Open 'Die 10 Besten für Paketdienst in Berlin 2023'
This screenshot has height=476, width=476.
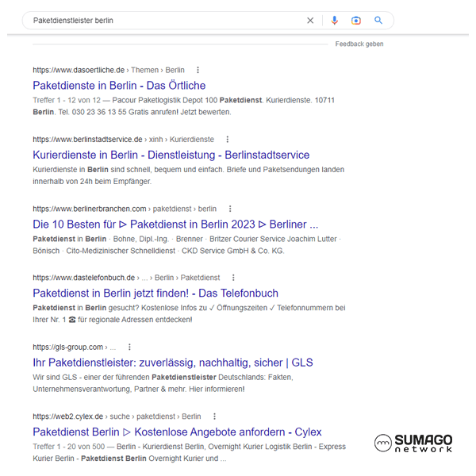(175, 225)
